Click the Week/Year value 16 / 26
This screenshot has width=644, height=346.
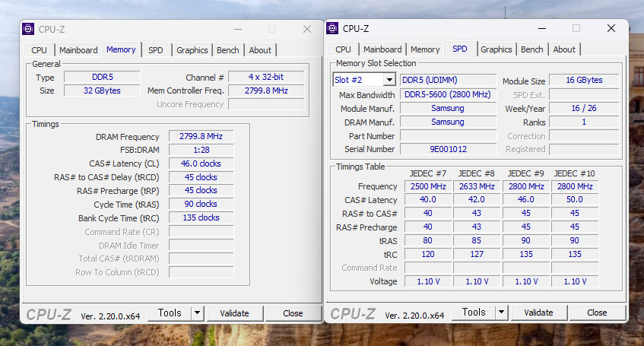tap(584, 108)
